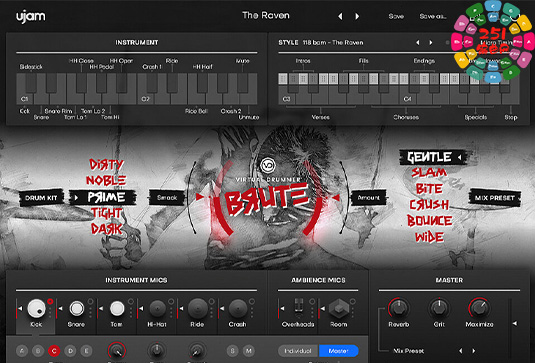This screenshot has height=363, width=535.
Task: Select kick type C
Action: pos(54,351)
